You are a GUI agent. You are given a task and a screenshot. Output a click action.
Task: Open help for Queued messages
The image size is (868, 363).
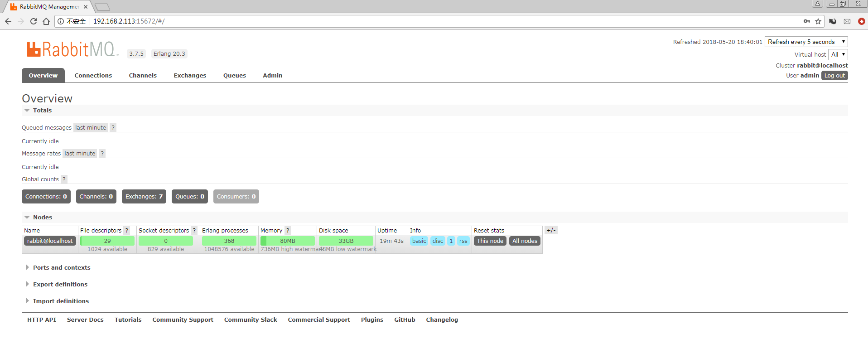[x=113, y=128]
